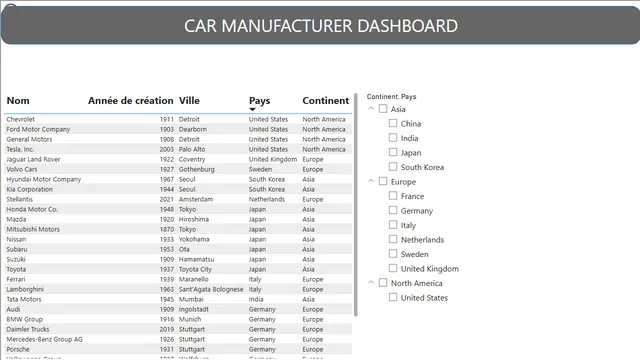Viewport: 640px width, 360px height.
Task: Select the Tata Motors cell
Action: coord(24,299)
